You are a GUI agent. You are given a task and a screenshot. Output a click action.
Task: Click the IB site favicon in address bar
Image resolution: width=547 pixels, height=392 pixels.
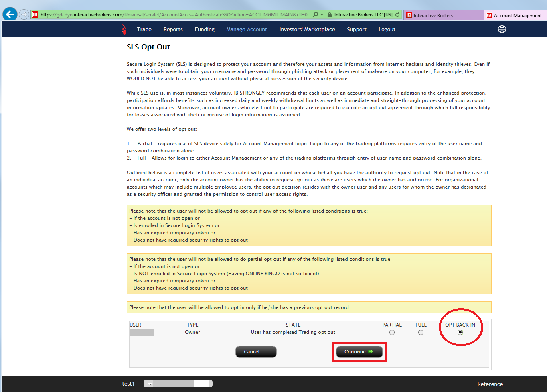[35, 14]
